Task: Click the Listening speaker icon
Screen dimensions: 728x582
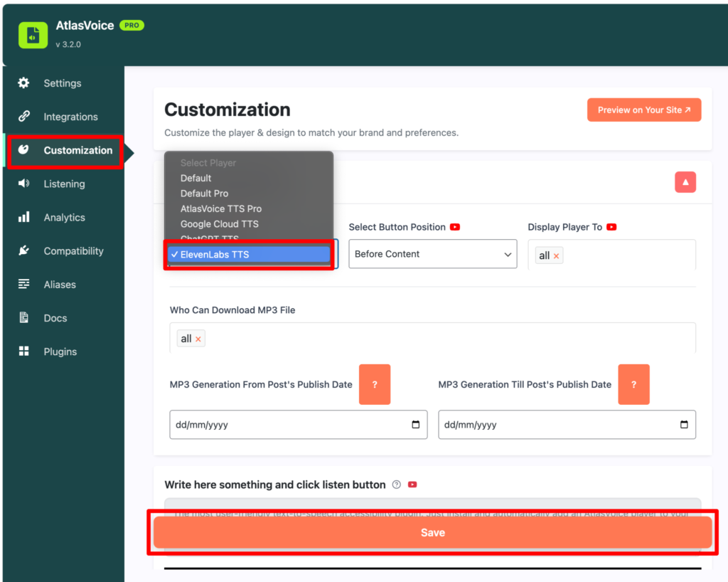Action: (x=23, y=184)
